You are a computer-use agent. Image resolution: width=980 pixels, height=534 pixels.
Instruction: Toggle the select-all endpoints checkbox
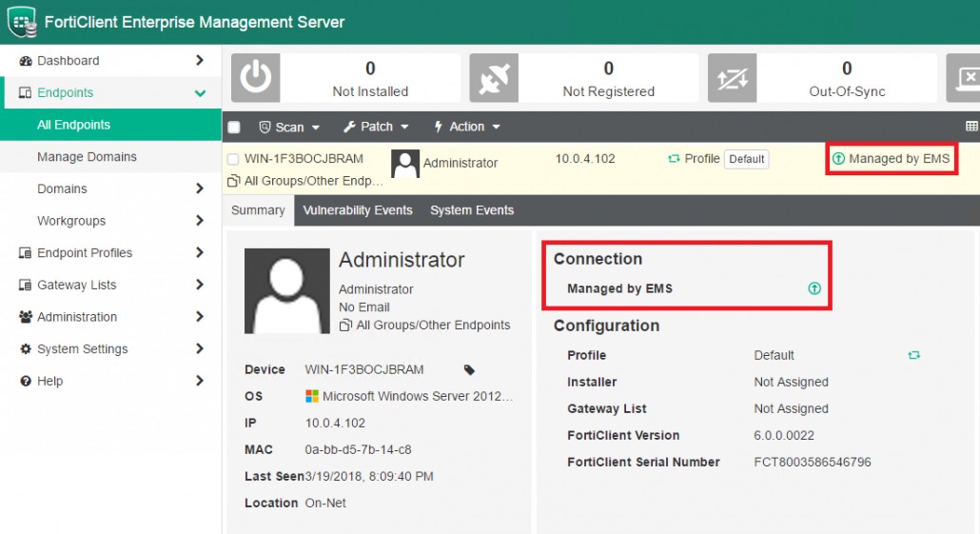235,128
